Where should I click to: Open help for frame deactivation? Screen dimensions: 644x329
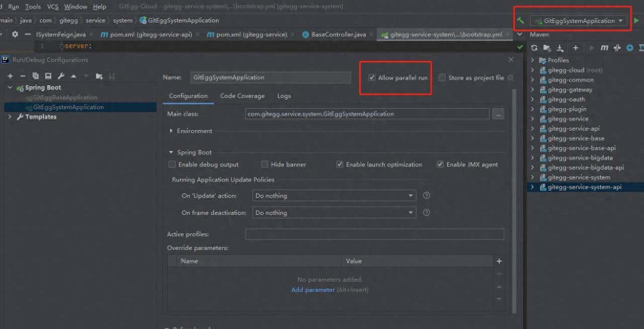(x=427, y=213)
